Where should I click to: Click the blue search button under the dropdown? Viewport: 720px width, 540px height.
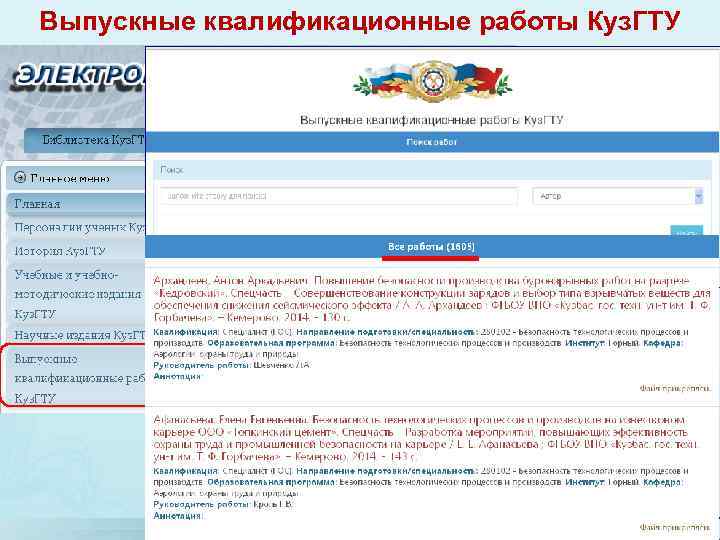(686, 231)
